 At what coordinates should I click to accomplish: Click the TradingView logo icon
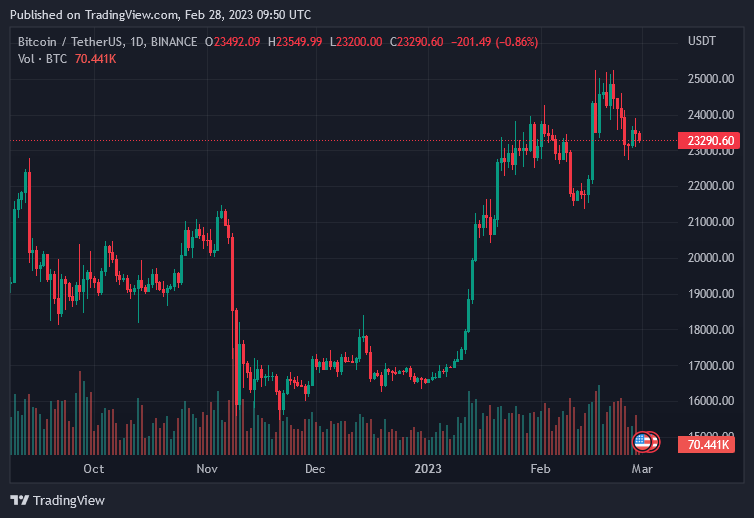click(20, 500)
